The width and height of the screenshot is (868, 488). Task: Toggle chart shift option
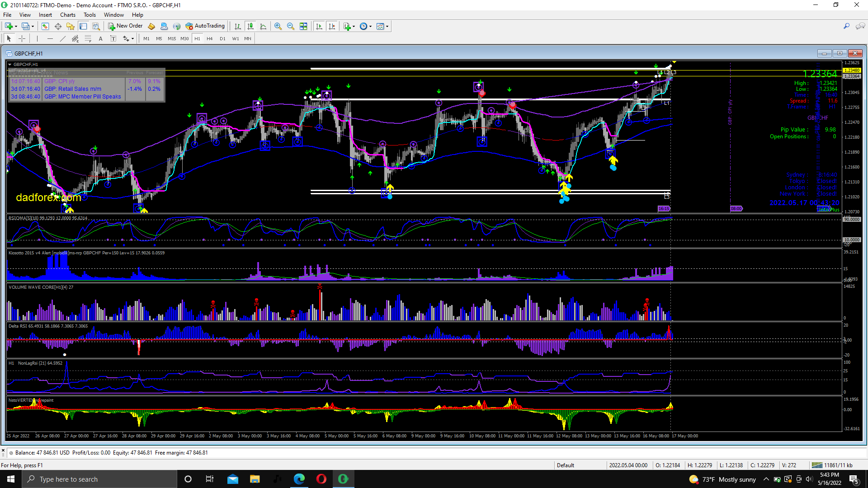(332, 26)
